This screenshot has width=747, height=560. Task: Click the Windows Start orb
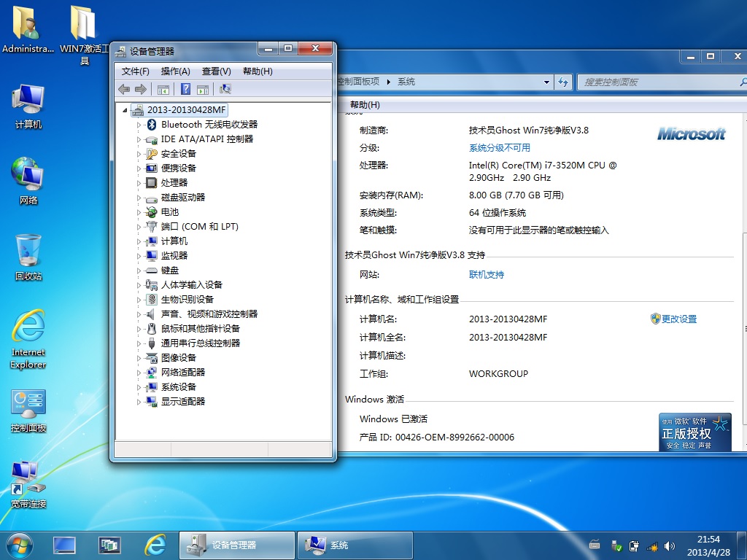20,545
